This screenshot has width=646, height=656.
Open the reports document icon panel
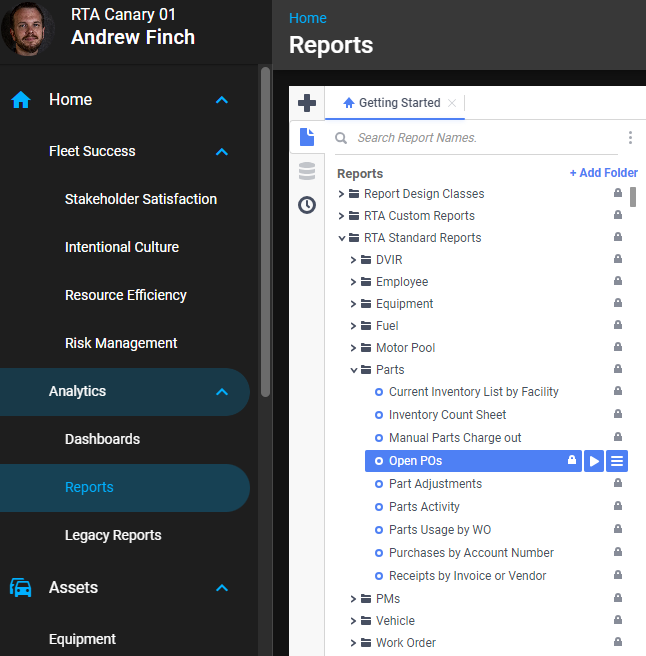[x=307, y=137]
